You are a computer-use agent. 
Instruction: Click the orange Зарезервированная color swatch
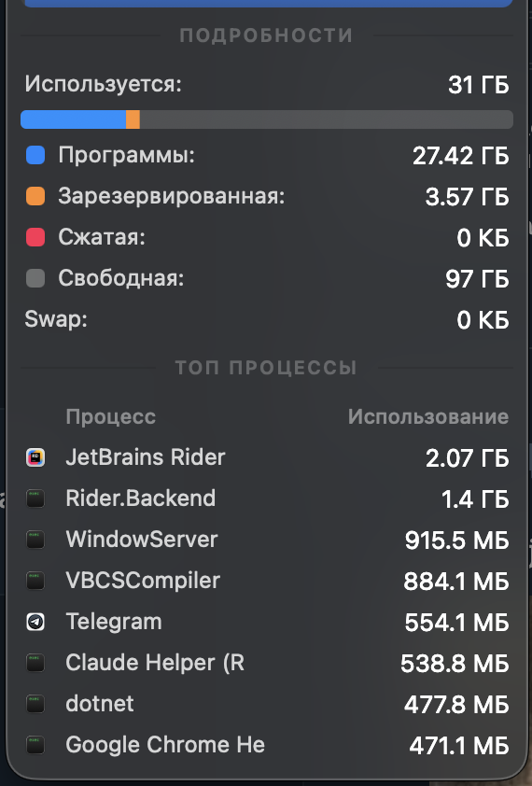pos(35,196)
